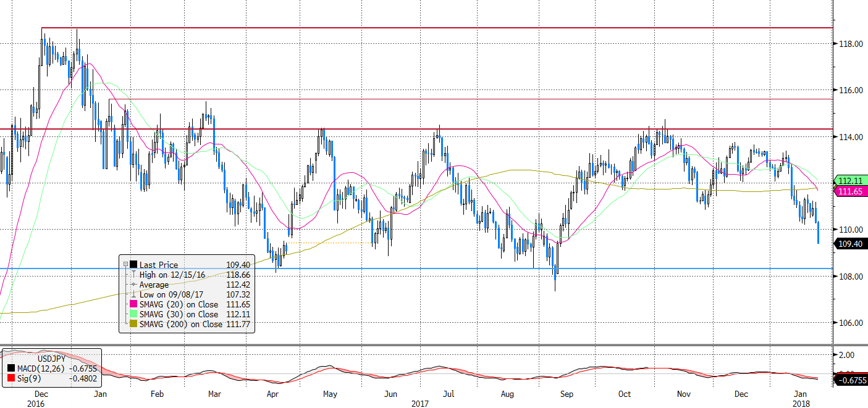Click the Sep date axis label
The image size is (868, 408).
click(x=567, y=394)
